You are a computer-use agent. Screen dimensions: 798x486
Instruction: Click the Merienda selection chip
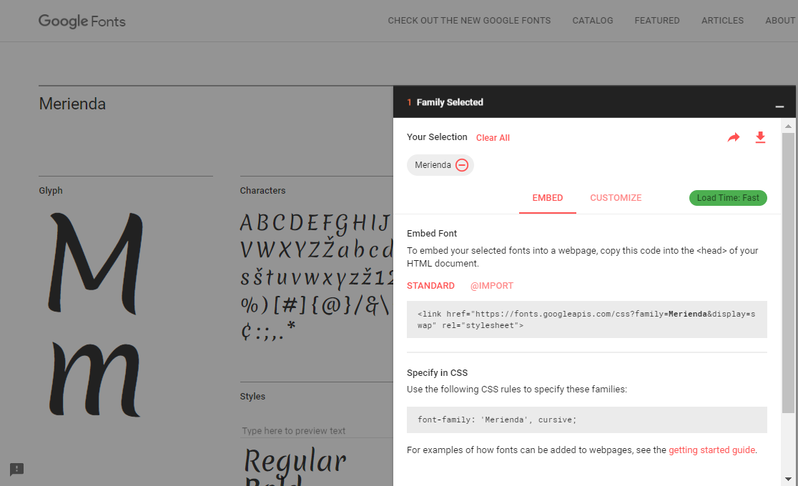pyautogui.click(x=440, y=165)
